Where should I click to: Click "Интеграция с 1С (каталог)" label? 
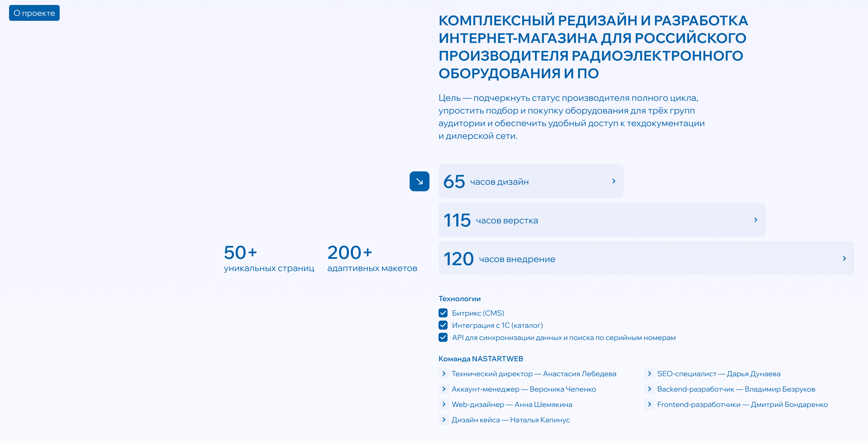(497, 325)
